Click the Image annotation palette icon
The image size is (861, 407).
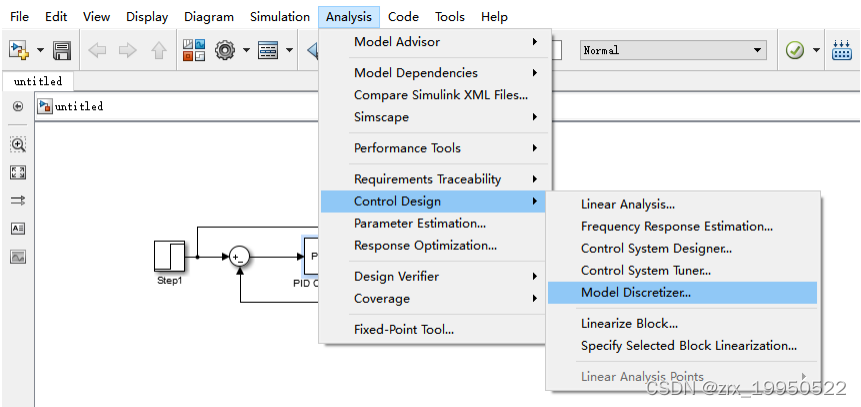[18, 257]
